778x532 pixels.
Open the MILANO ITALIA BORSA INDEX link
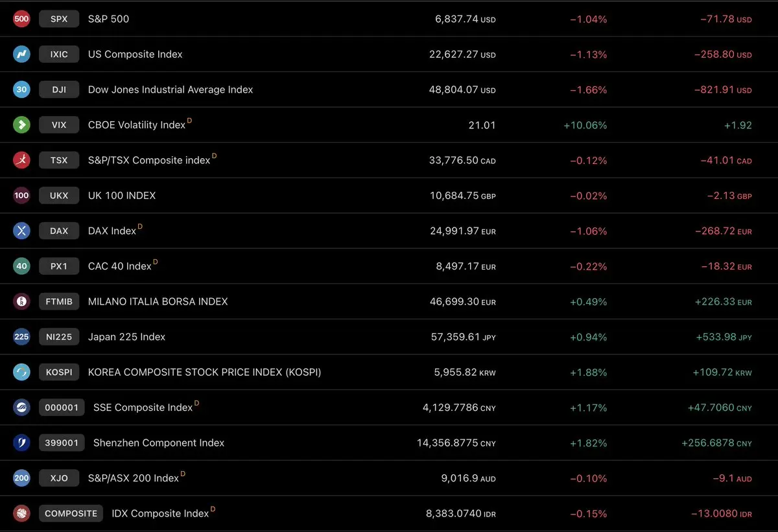(158, 301)
